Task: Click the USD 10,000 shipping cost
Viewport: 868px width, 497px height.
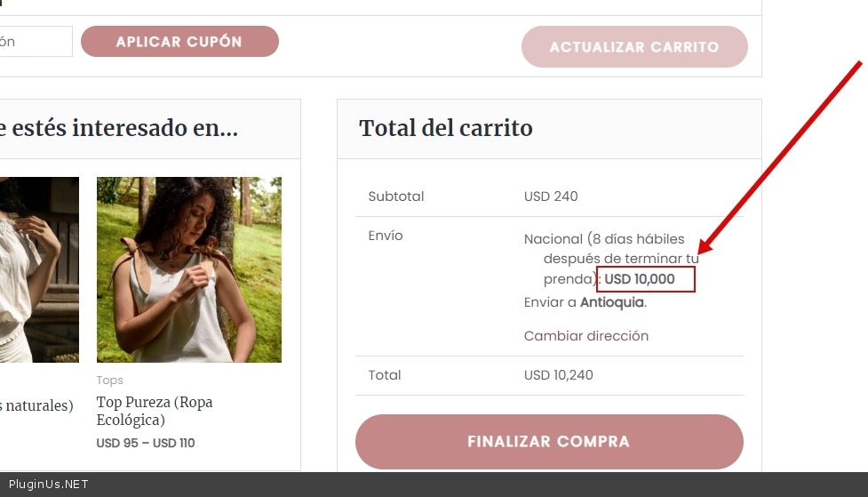Action: 640,278
